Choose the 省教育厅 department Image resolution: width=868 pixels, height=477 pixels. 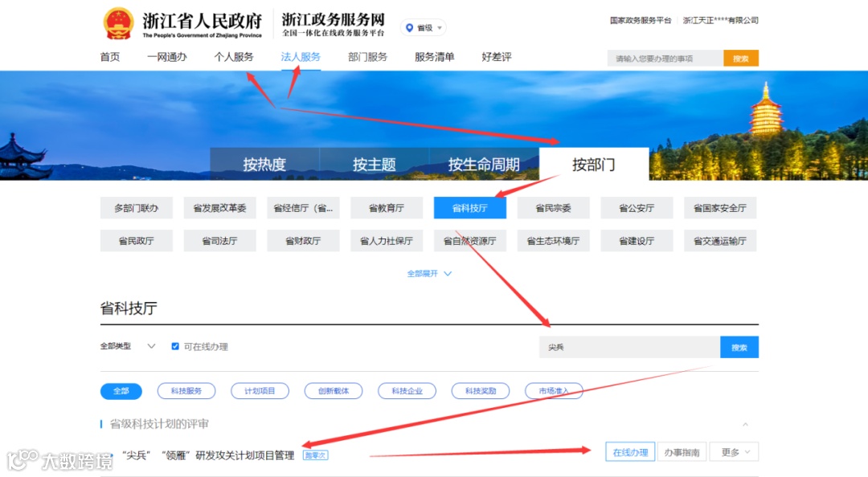point(387,208)
